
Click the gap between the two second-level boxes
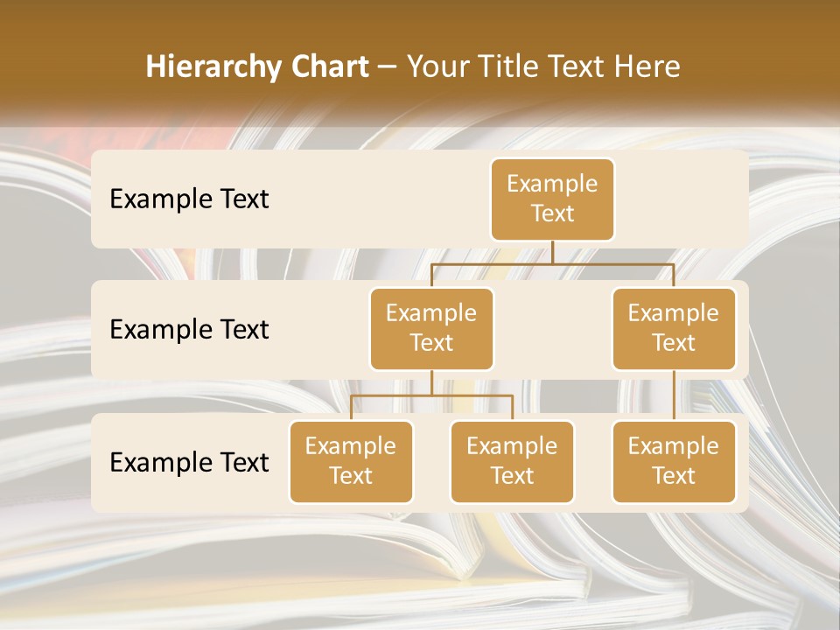point(552,329)
